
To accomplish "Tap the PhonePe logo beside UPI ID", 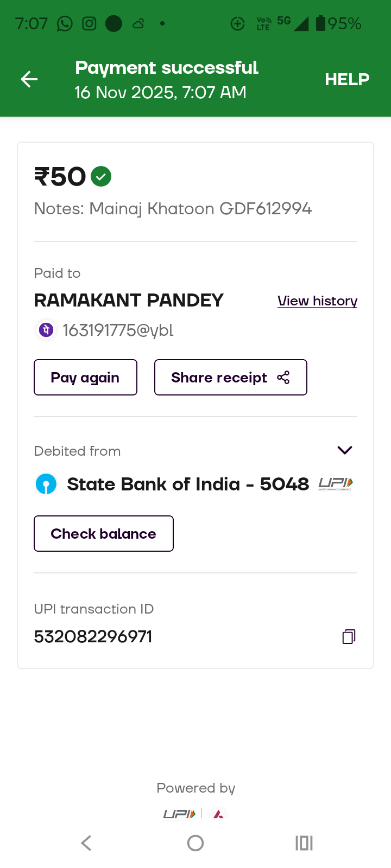I will click(x=46, y=330).
